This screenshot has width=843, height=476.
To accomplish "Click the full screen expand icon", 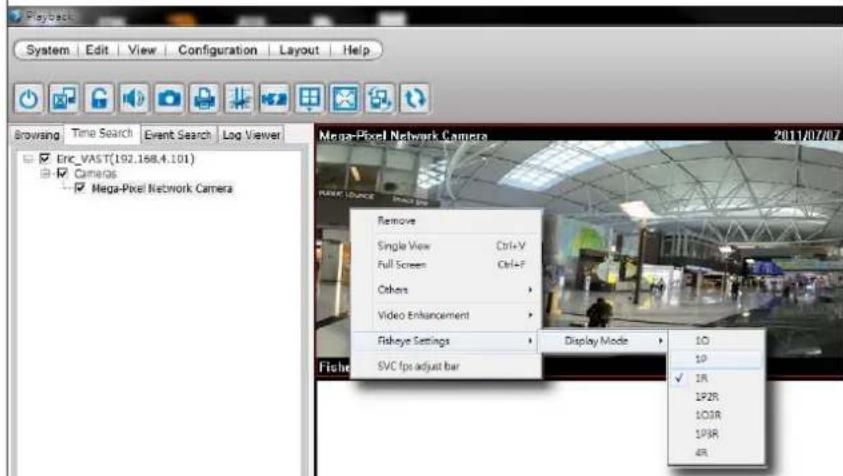I will pyautogui.click(x=345, y=98).
